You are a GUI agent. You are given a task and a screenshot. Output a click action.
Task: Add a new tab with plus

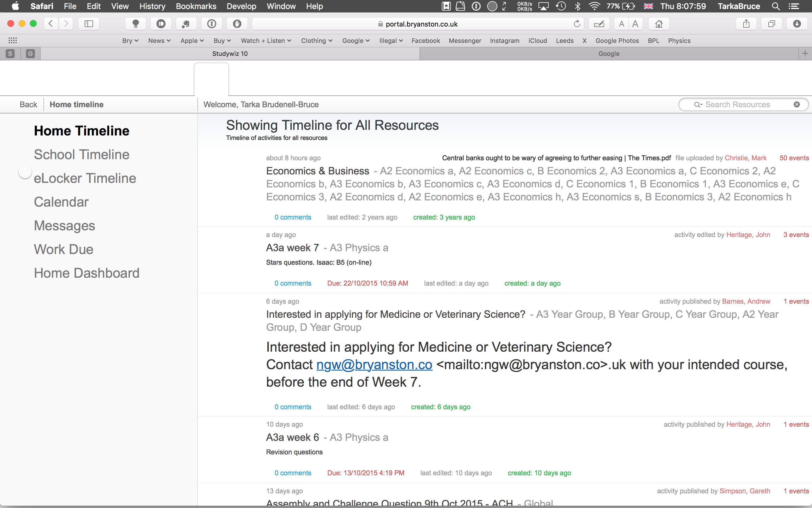pyautogui.click(x=805, y=54)
